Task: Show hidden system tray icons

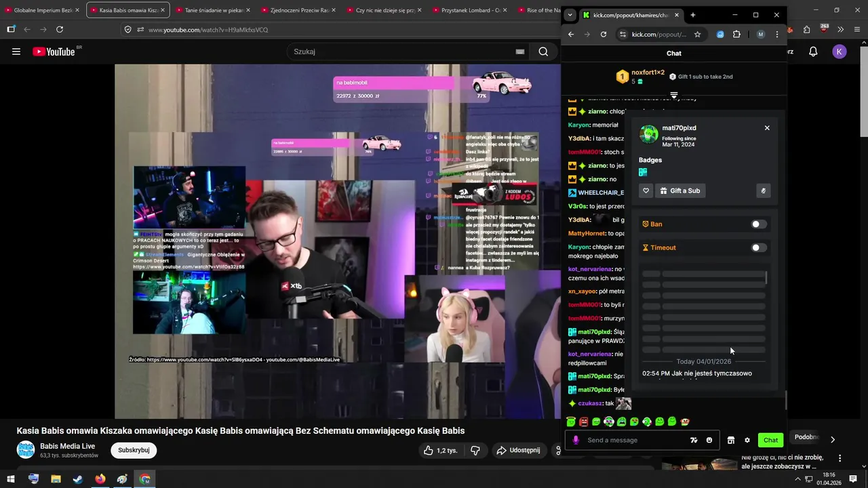Action: pyautogui.click(x=798, y=479)
